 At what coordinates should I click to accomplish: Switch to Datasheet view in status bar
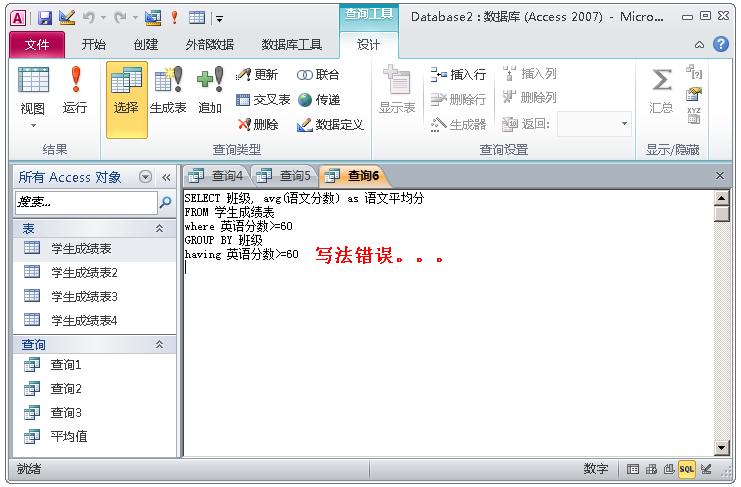coord(633,469)
